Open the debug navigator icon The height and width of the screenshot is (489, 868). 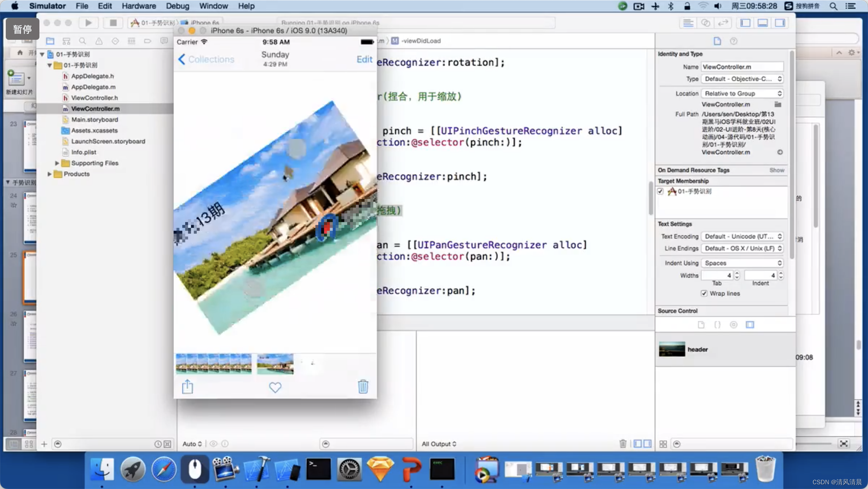click(x=131, y=41)
